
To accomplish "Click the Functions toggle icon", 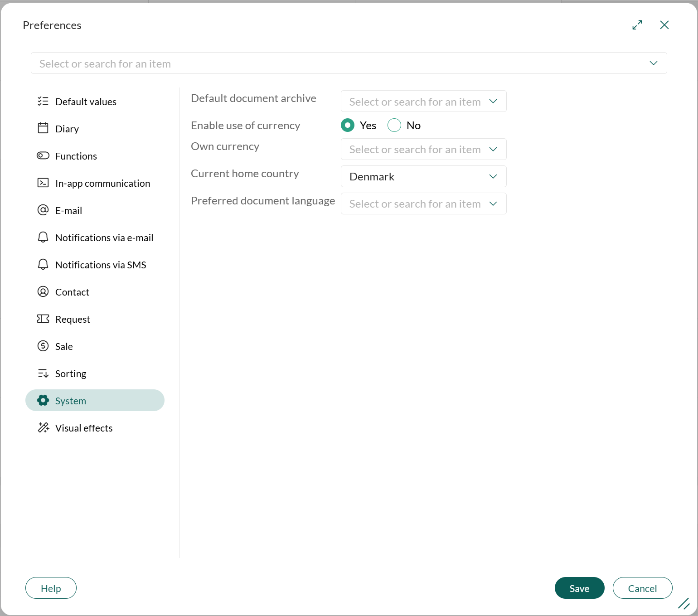I will [x=43, y=155].
